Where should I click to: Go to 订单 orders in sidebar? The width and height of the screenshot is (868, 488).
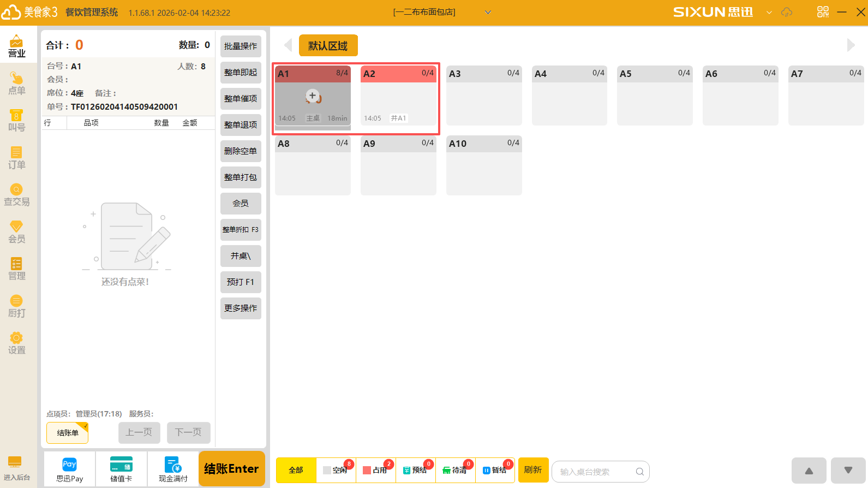click(16, 158)
